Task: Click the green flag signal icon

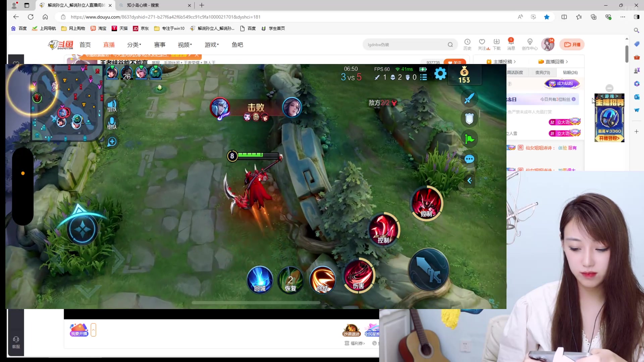Action: 469,139
